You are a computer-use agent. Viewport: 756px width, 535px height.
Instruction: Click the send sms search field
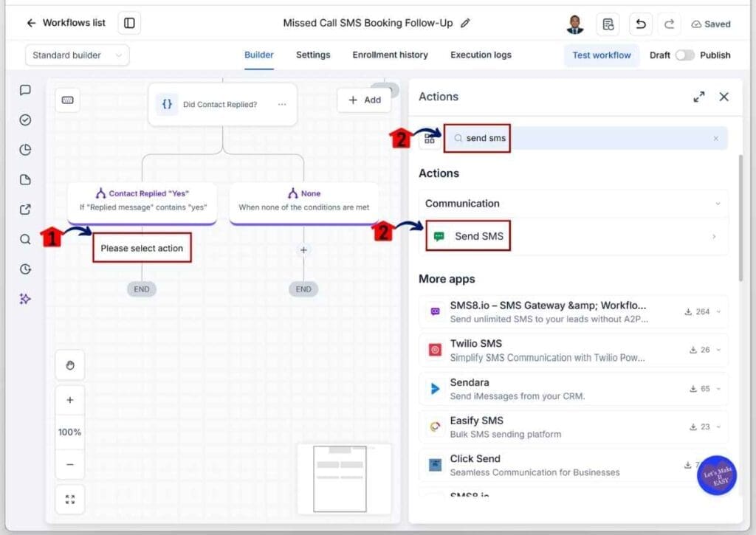585,138
